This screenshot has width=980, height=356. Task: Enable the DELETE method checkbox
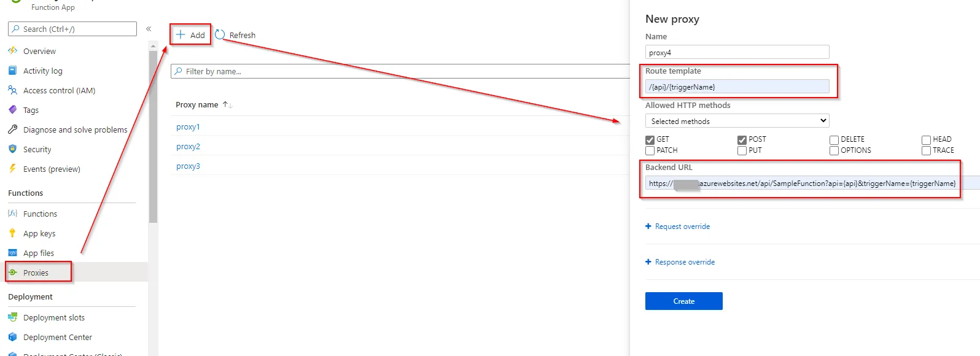[834, 140]
